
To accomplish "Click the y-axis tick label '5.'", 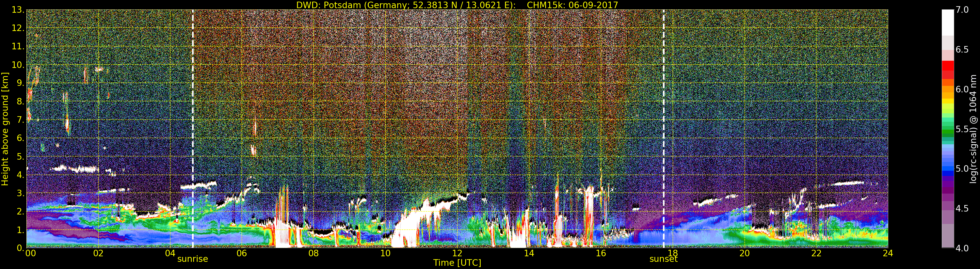I will click(20, 156).
